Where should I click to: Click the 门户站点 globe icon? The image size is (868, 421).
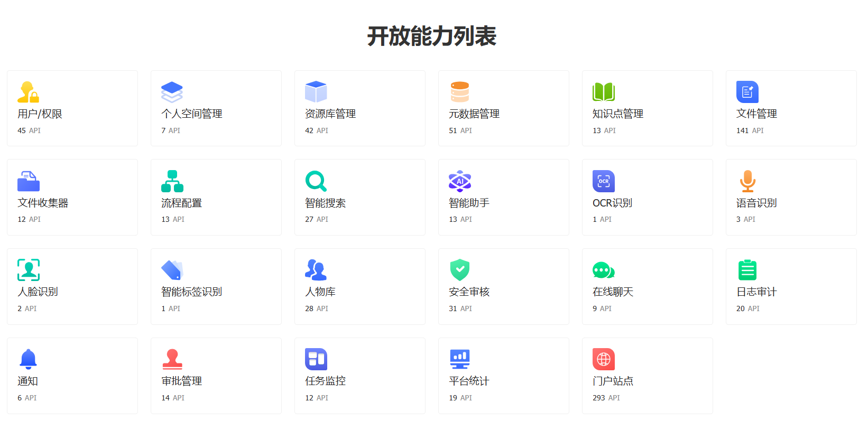tap(604, 359)
